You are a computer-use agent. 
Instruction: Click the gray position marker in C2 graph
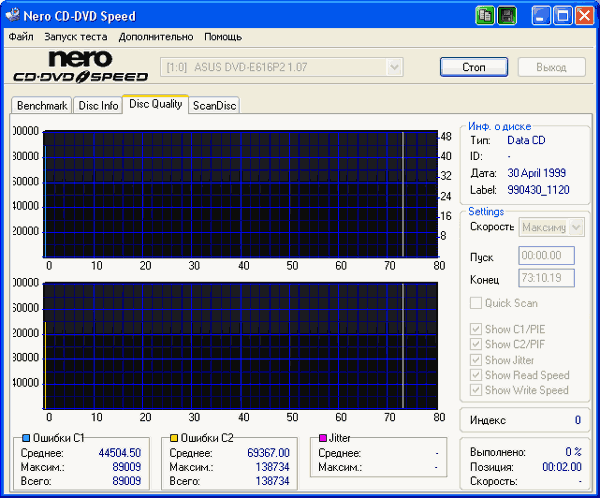pyautogui.click(x=403, y=346)
